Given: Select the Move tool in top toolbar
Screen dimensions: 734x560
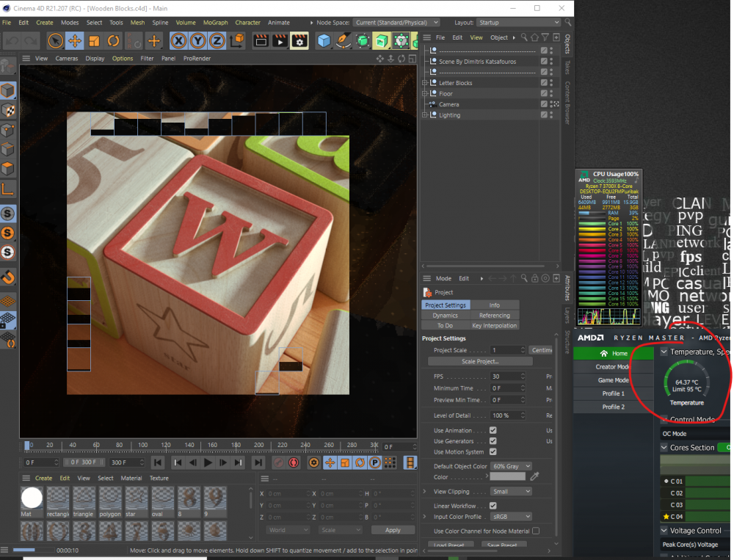Looking at the screenshot, I should click(75, 40).
